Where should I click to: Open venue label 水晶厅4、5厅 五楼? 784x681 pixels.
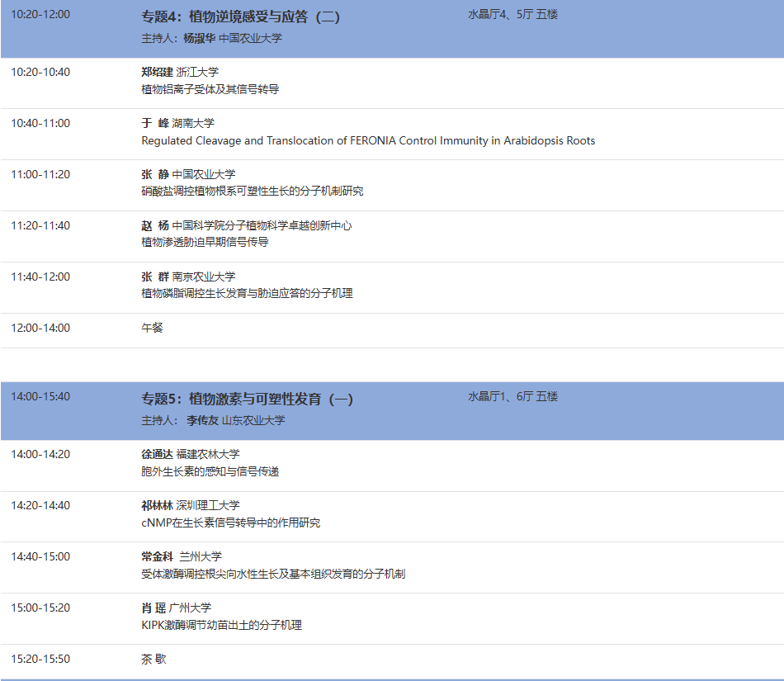[511, 14]
